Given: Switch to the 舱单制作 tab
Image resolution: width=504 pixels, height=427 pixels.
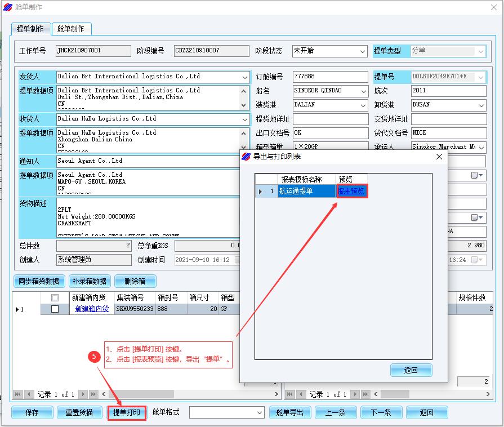Looking at the screenshot, I should tap(71, 29).
